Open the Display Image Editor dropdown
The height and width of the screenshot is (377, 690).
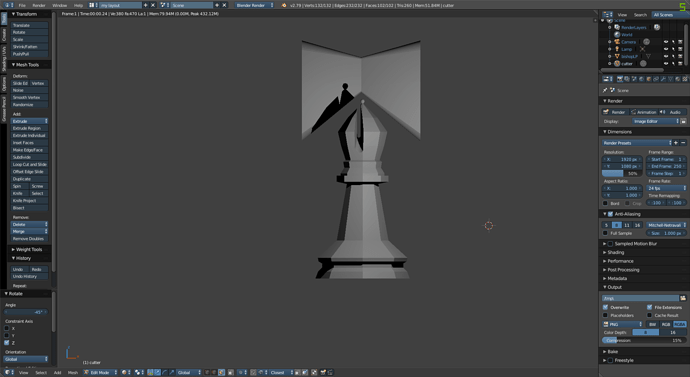656,121
